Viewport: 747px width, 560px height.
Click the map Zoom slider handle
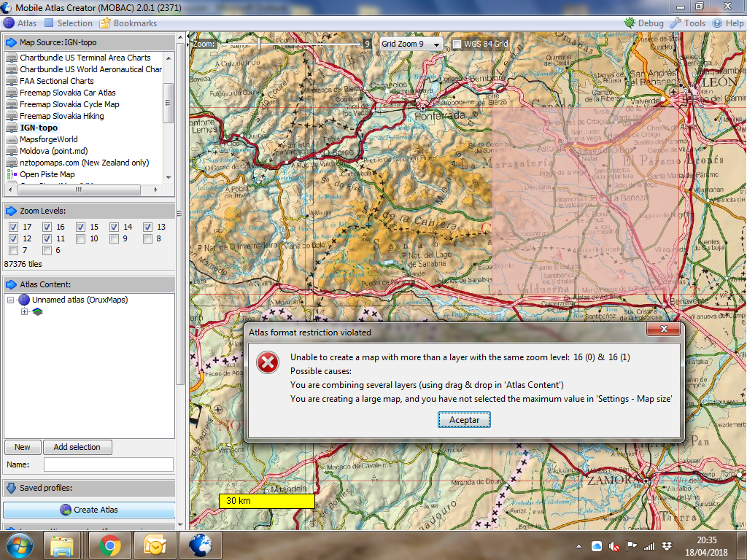(x=259, y=44)
